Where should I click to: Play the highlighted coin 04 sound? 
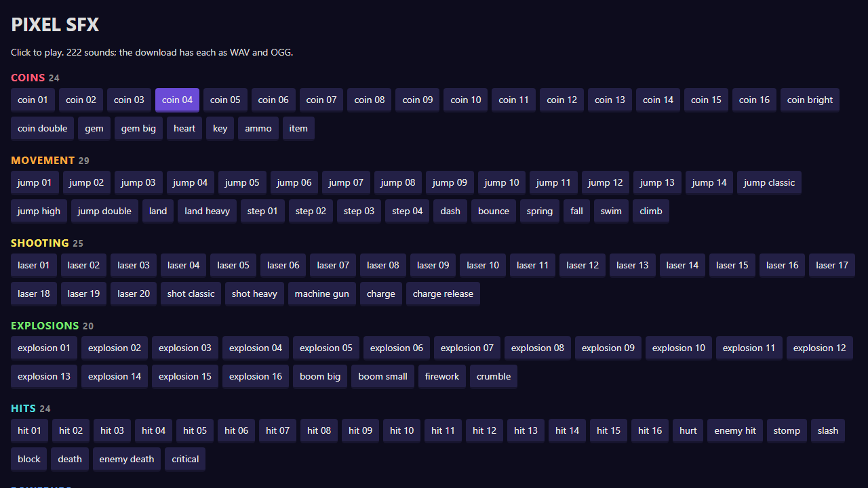tap(177, 100)
